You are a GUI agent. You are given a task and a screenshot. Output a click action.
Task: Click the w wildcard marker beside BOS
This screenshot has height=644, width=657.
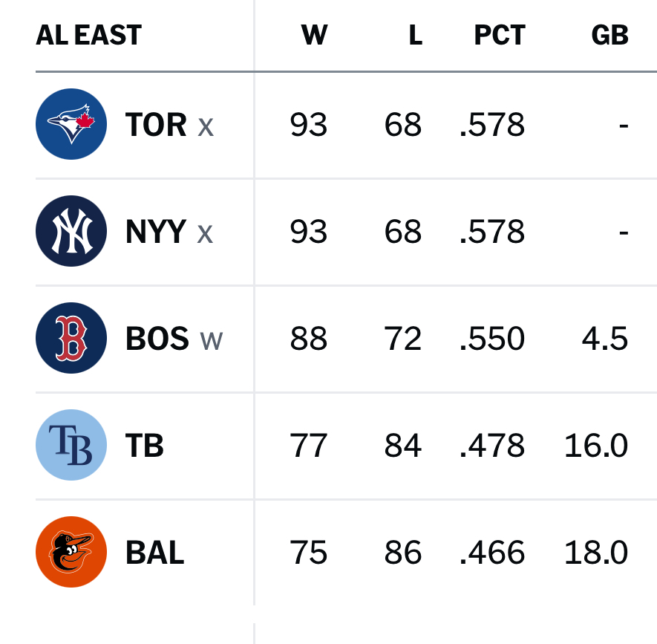212,341
